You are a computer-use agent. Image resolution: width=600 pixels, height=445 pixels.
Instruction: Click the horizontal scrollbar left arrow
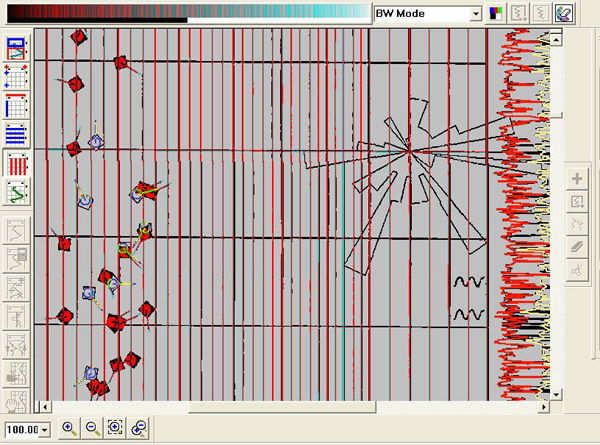(42, 407)
